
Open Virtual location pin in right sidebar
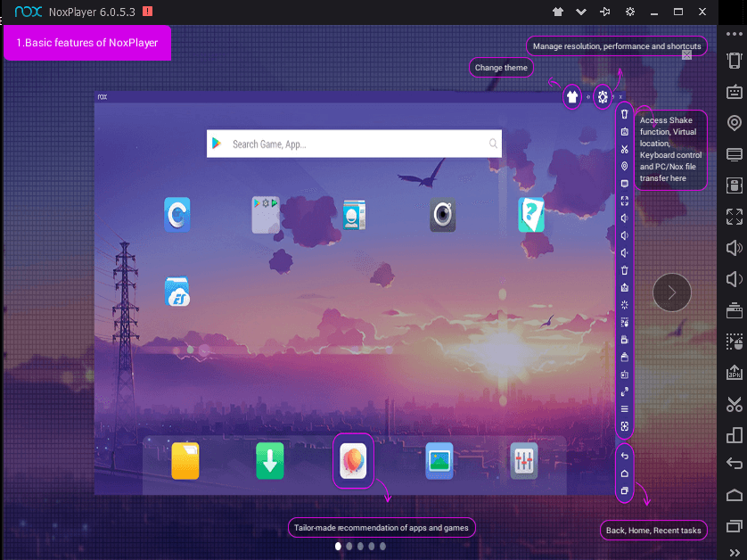tap(734, 123)
